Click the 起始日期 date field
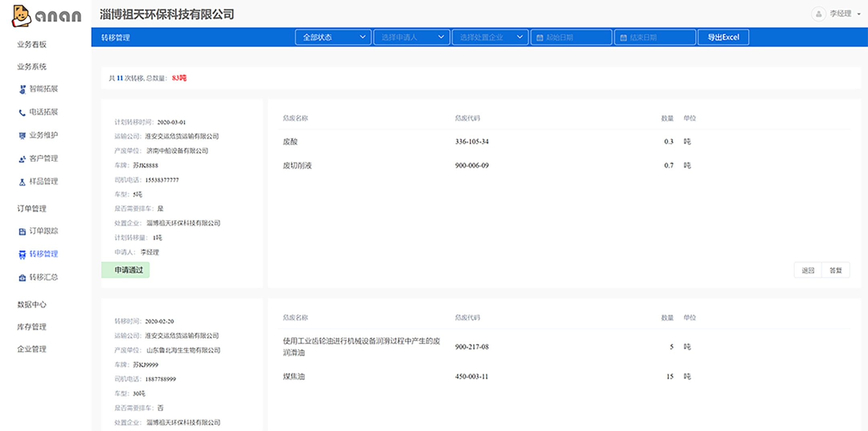The image size is (868, 431). coord(571,37)
